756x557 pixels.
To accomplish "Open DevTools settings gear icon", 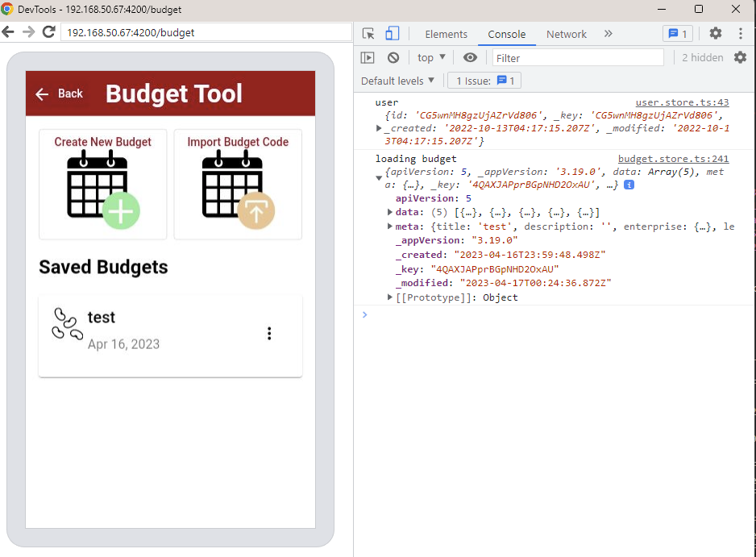I will [x=715, y=34].
